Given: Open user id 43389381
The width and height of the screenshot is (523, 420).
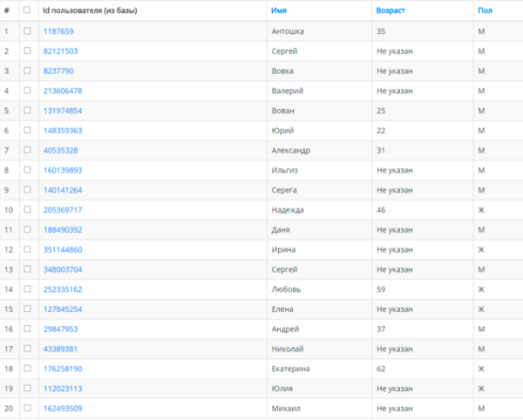Looking at the screenshot, I should [60, 349].
